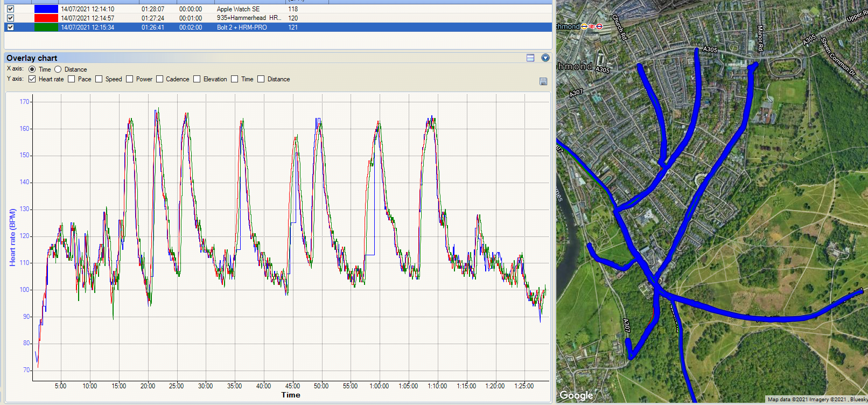
Task: Click the red 935+Hammerhead color swatch
Action: tap(46, 18)
